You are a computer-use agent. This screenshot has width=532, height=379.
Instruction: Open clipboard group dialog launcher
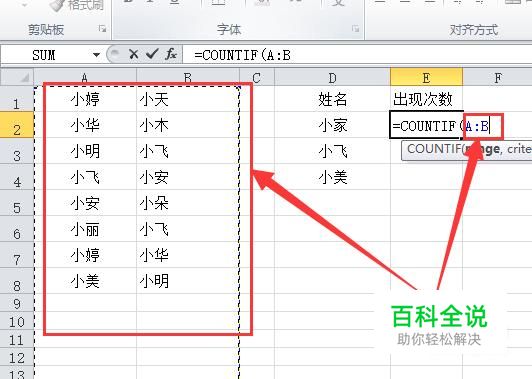tap(102, 29)
